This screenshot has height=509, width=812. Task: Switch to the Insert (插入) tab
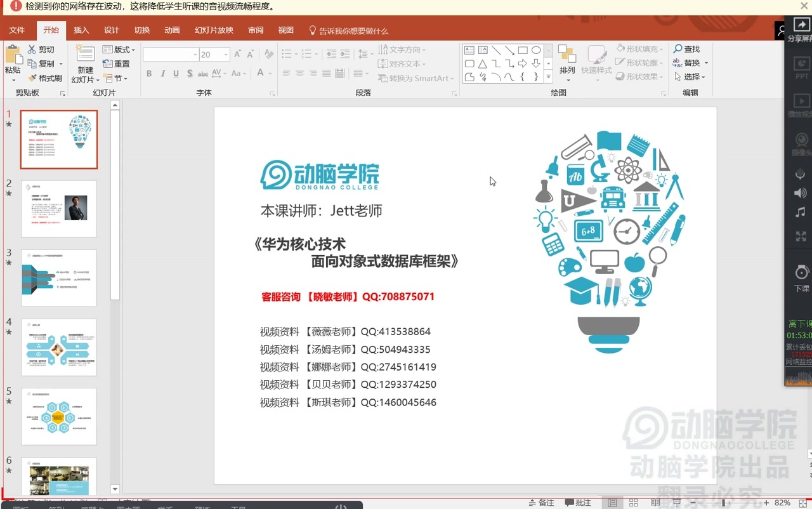pos(81,30)
